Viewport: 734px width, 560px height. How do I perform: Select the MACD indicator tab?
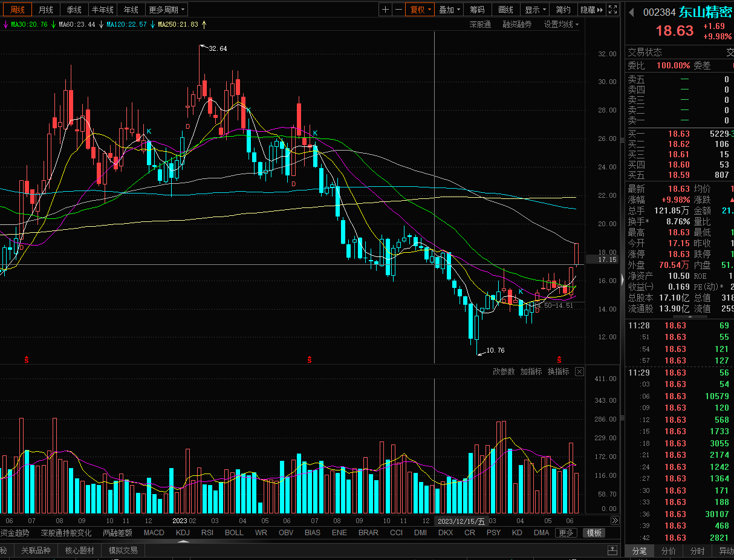[x=154, y=533]
